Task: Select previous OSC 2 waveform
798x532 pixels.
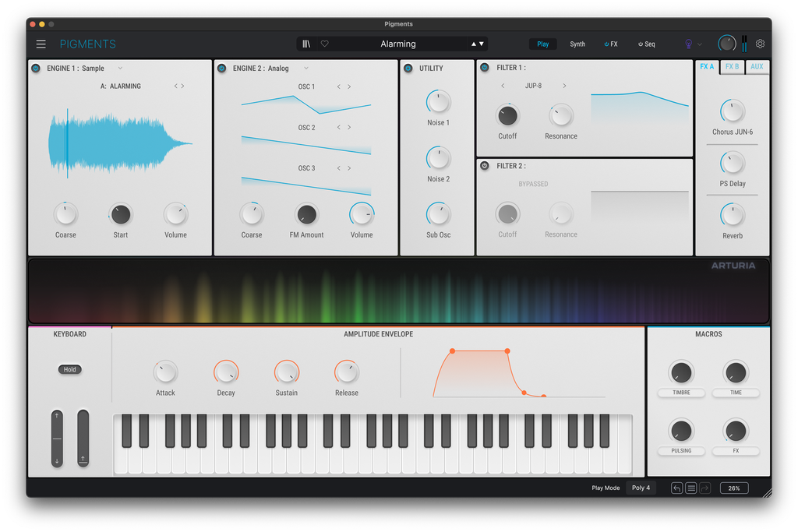Action: click(339, 127)
